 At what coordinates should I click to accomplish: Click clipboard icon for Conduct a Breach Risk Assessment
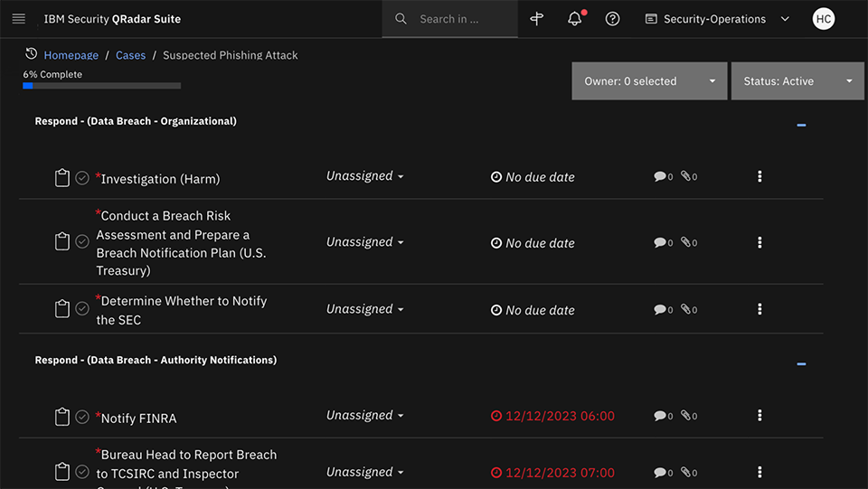pos(62,241)
